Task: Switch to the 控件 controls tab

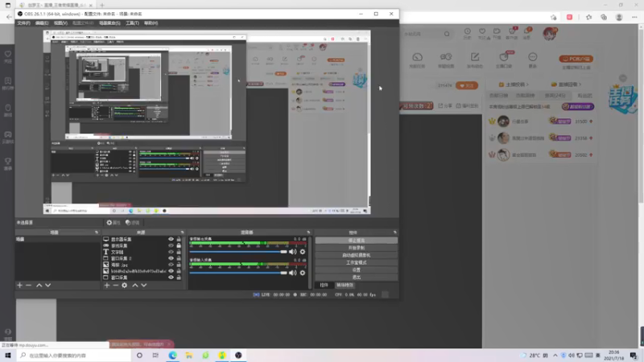Action: [x=324, y=286]
